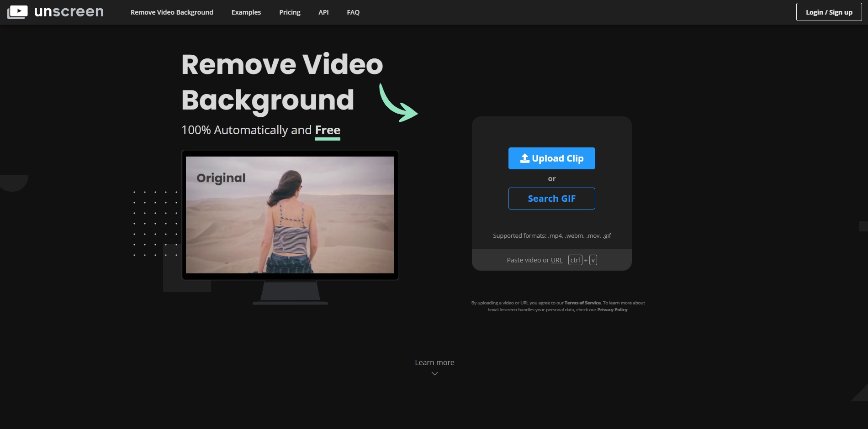Click the v key badge
868x429 pixels.
point(593,260)
